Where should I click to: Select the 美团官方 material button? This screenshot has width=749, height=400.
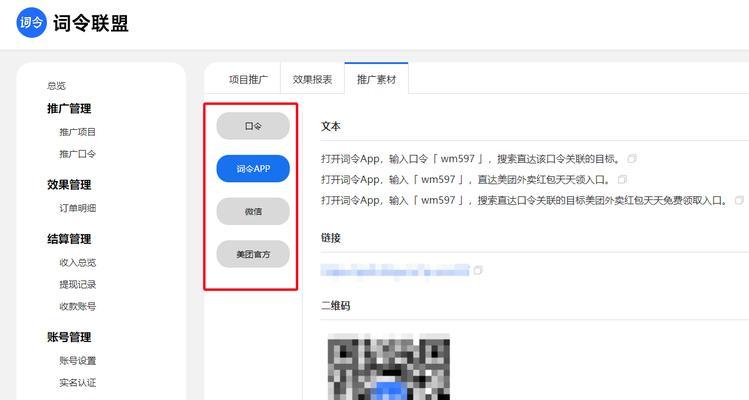(x=253, y=254)
